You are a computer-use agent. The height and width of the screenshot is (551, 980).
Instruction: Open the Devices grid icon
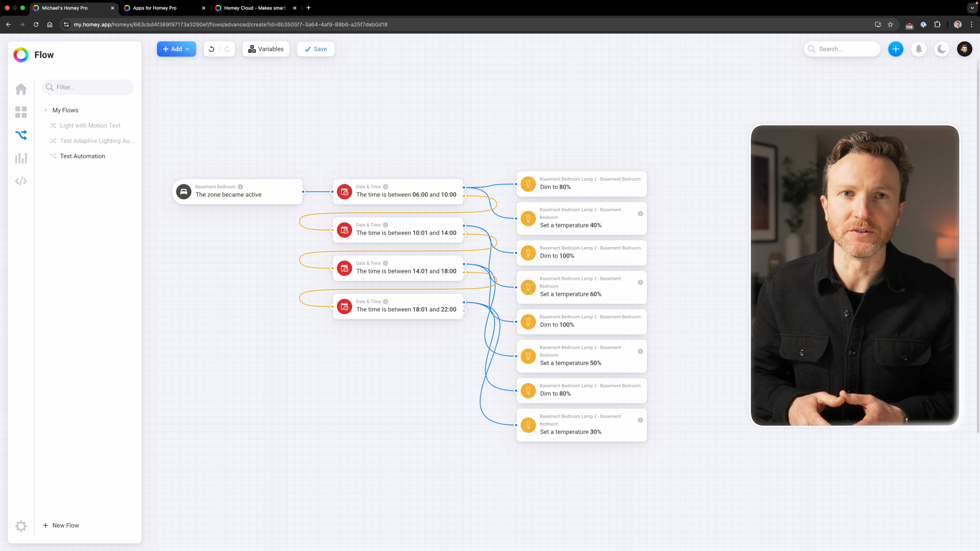21,112
